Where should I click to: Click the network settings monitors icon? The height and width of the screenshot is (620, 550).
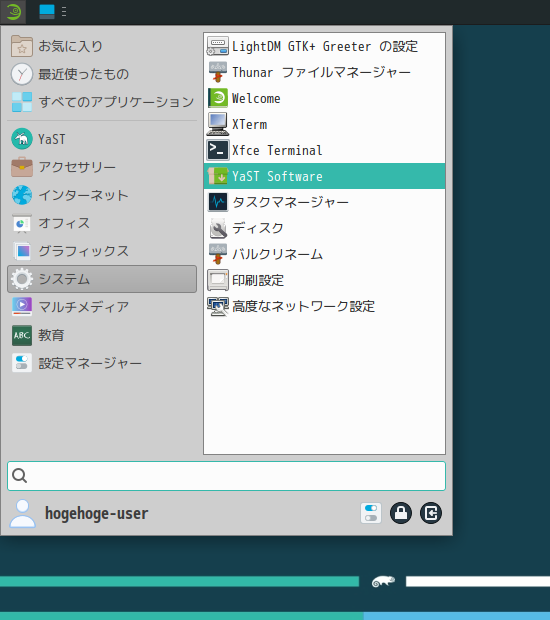pos(218,306)
